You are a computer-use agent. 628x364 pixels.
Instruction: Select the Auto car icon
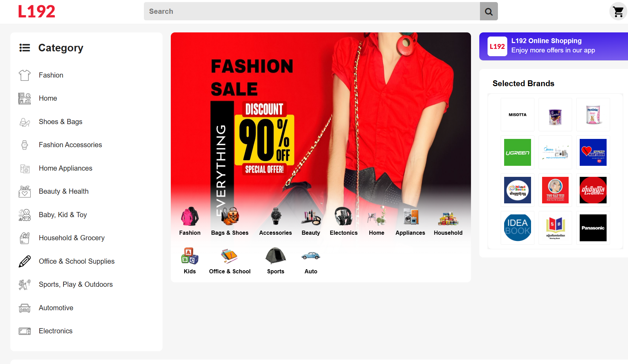coord(311,256)
